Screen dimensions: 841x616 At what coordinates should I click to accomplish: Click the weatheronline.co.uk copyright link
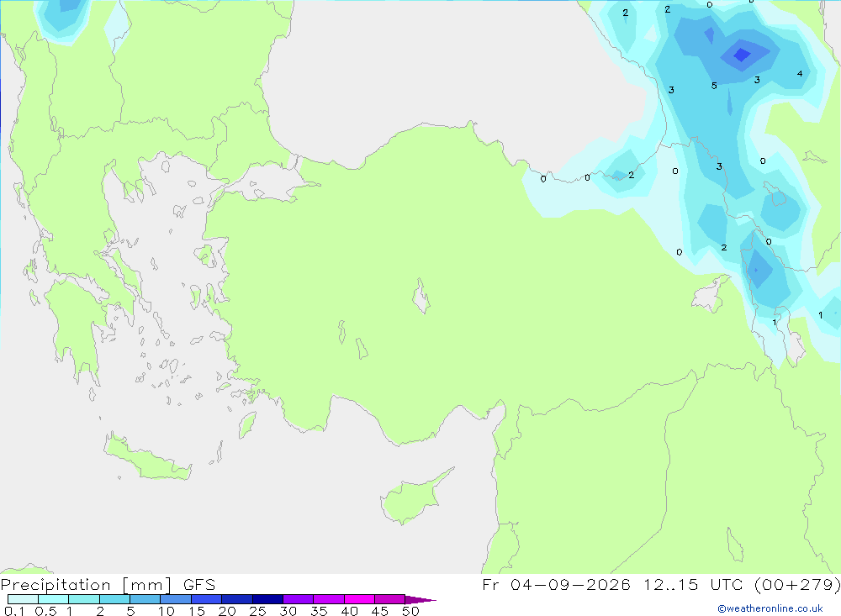pos(770,608)
